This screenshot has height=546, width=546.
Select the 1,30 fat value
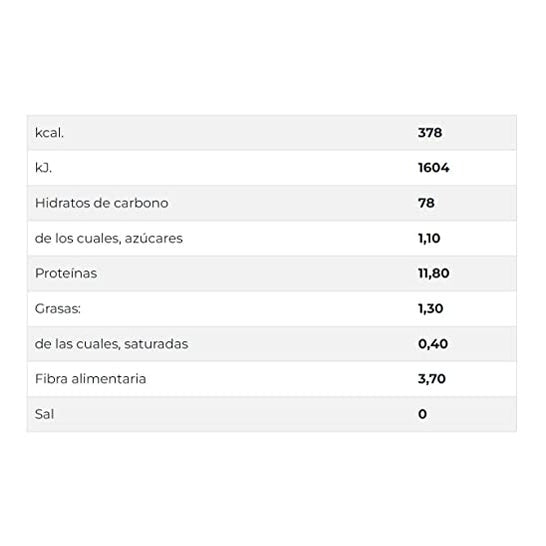pyautogui.click(x=430, y=309)
